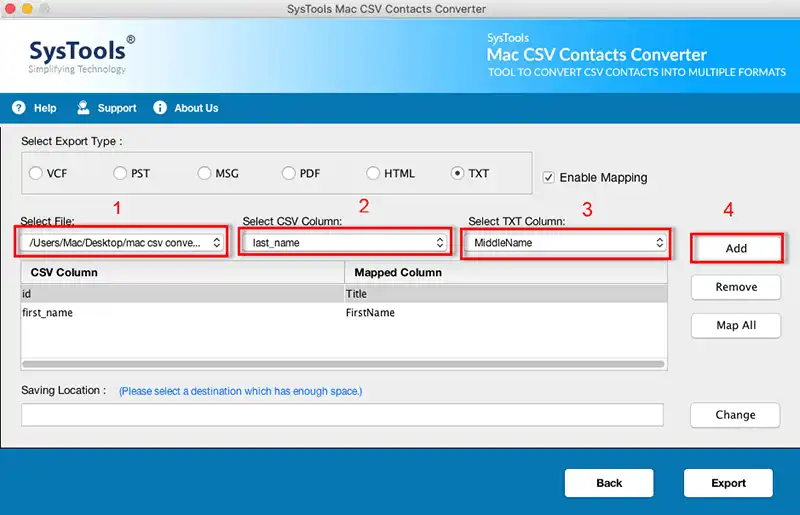800x515 pixels.
Task: Choose MSG export type
Action: click(x=204, y=174)
